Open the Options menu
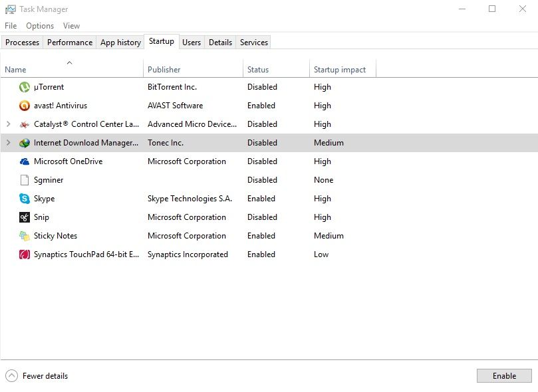 click(40, 26)
